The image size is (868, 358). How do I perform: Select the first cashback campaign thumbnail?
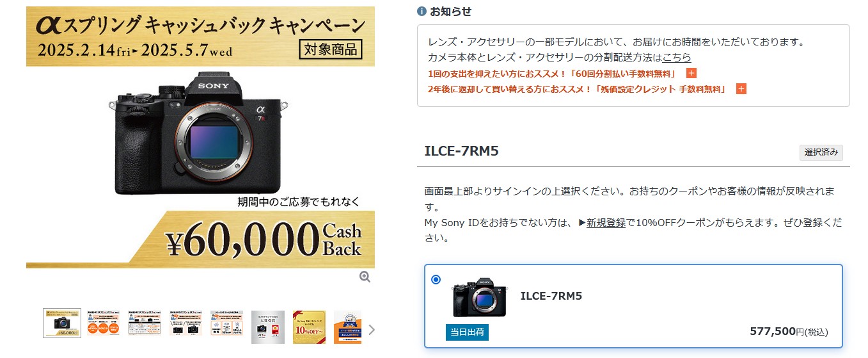point(62,323)
